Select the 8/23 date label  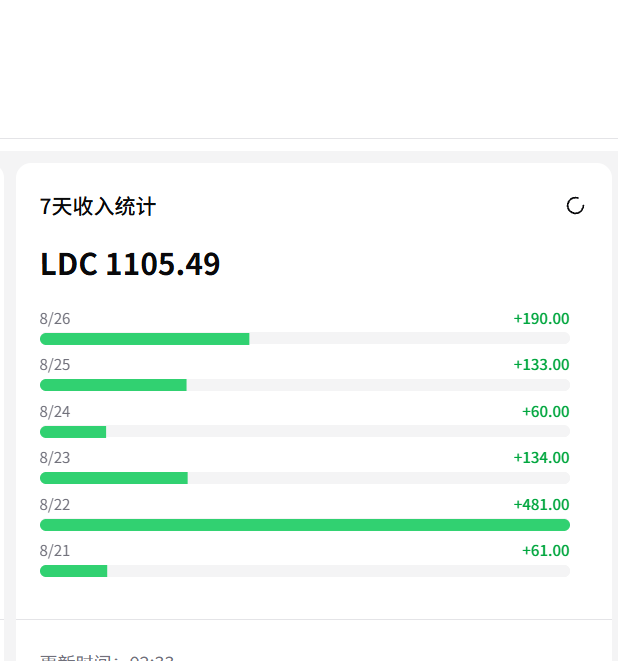tap(55, 458)
